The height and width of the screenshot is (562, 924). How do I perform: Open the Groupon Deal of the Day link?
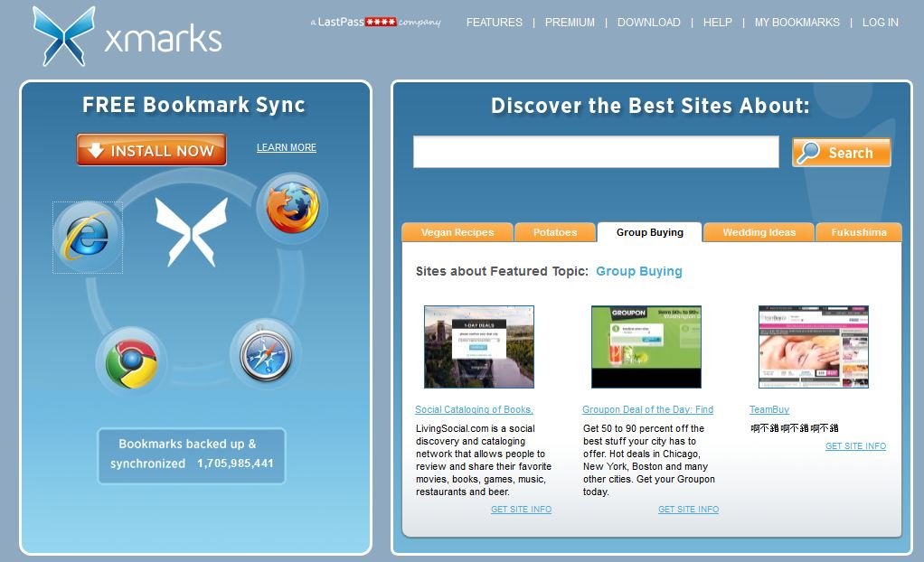tap(647, 409)
